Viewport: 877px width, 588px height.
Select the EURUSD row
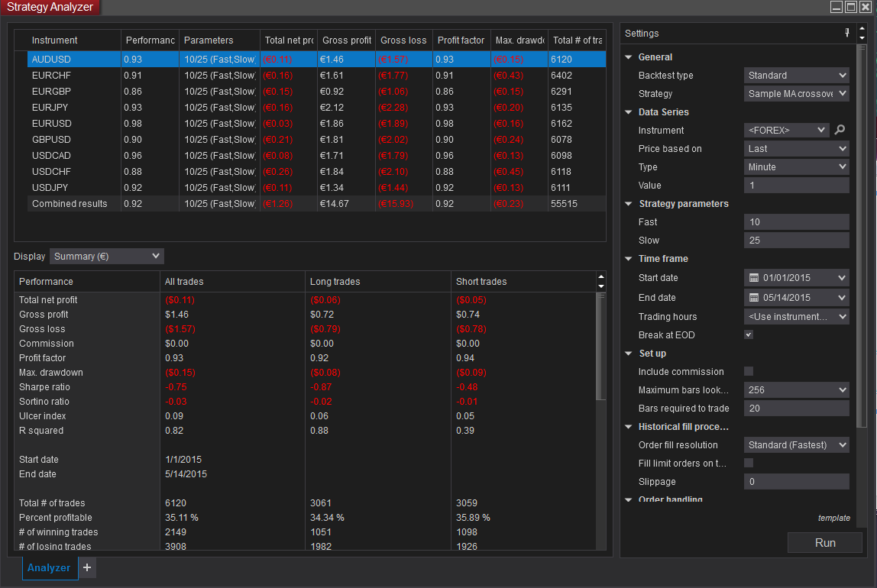point(316,124)
